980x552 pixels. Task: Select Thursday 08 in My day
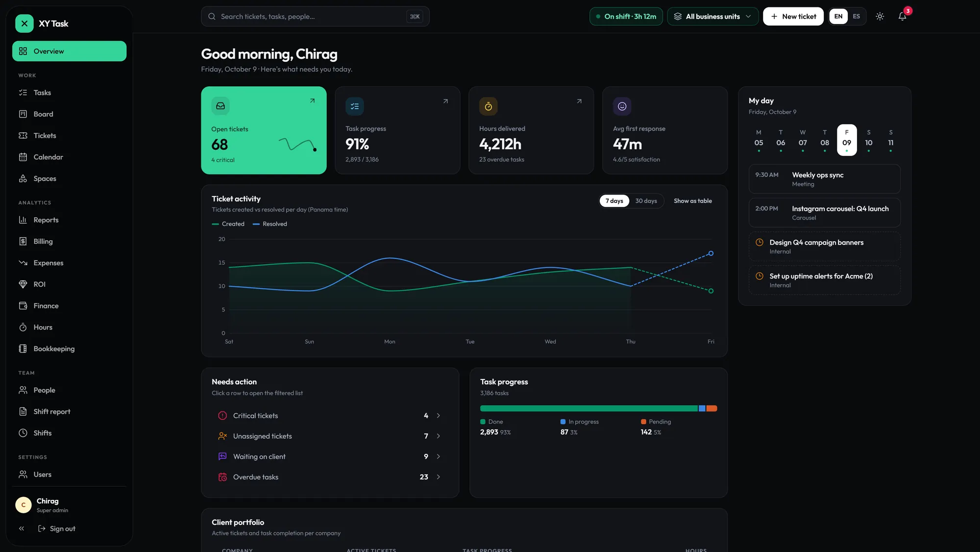[825, 140]
